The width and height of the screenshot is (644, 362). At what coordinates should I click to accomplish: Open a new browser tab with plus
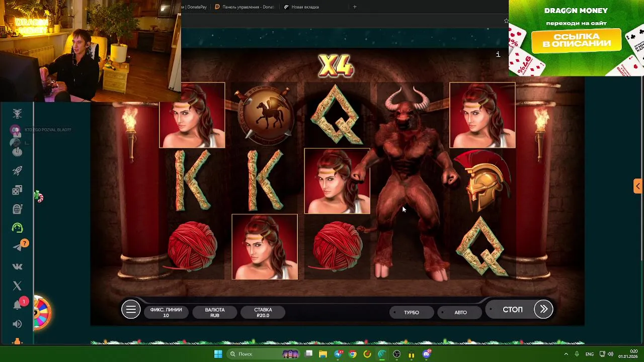click(x=355, y=7)
